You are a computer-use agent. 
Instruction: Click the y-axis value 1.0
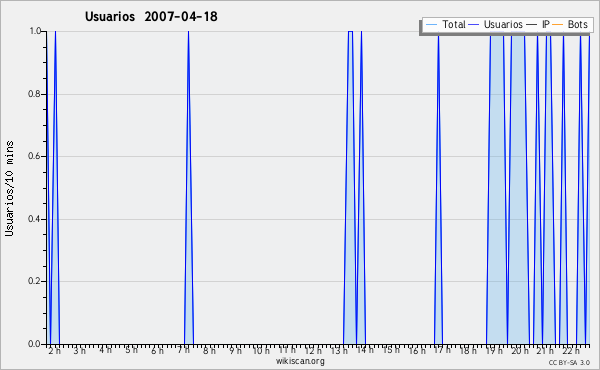click(x=35, y=31)
